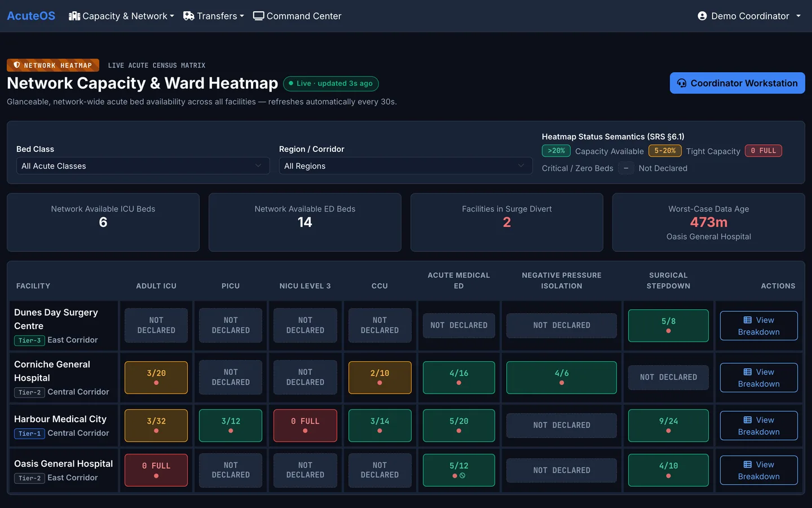Select Harbour Acute Medical ED 5/20 cell
Viewport: 812px width, 508px height.
point(458,426)
